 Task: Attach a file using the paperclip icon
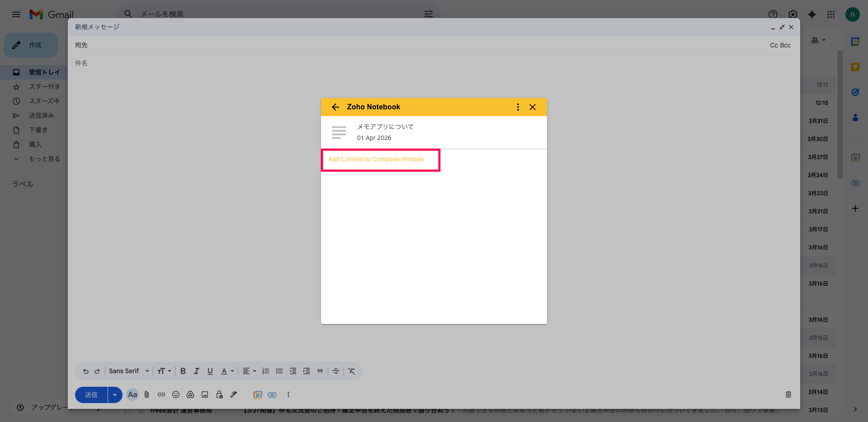(147, 394)
